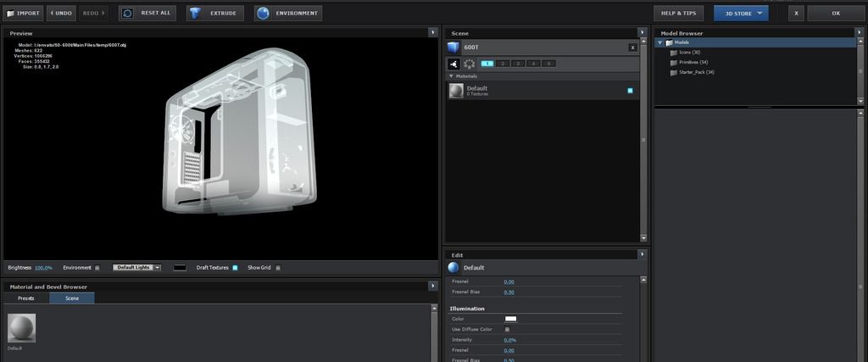Click the blue Extrude icon
The height and width of the screenshot is (362, 868).
196,14
